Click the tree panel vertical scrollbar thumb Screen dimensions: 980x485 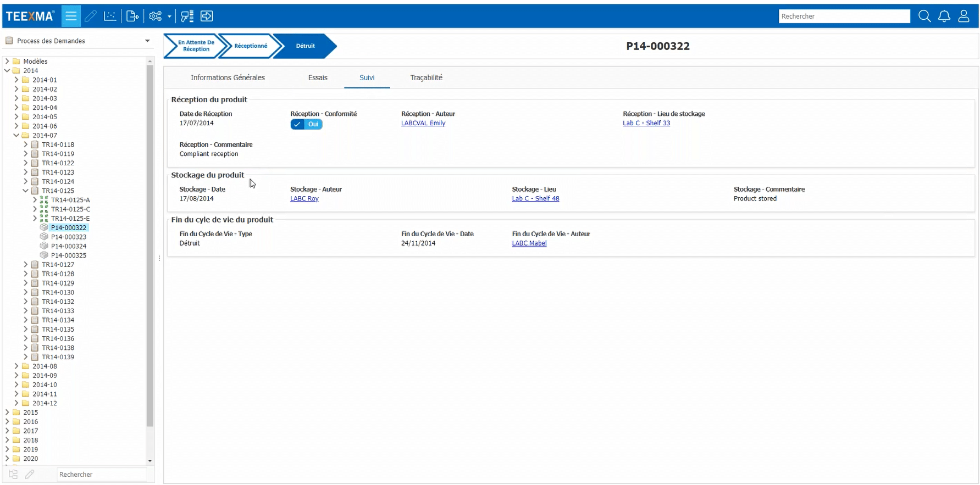click(x=150, y=246)
